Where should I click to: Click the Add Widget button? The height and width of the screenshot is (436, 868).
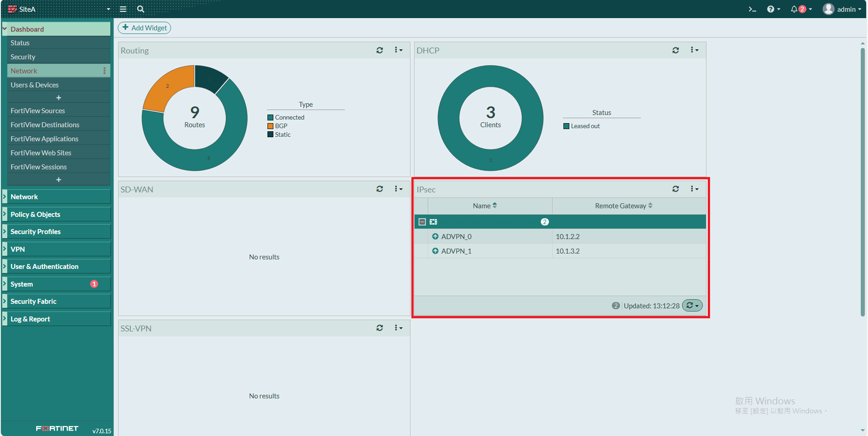144,28
